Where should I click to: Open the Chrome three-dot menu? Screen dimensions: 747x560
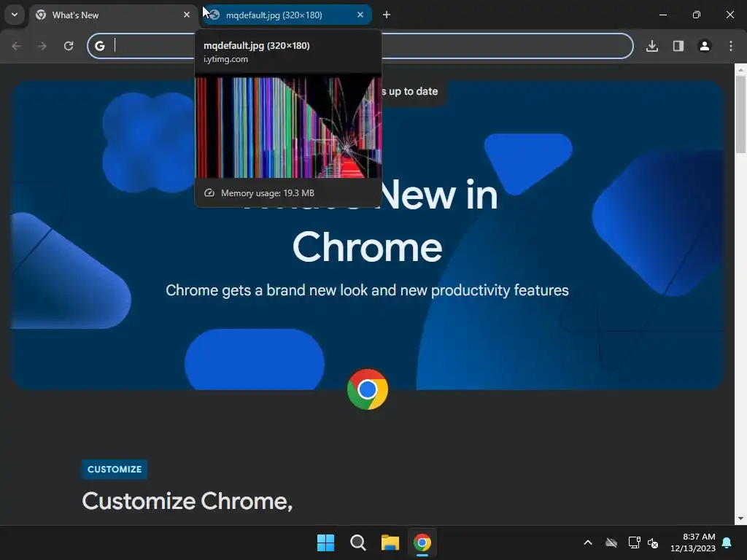731,46
